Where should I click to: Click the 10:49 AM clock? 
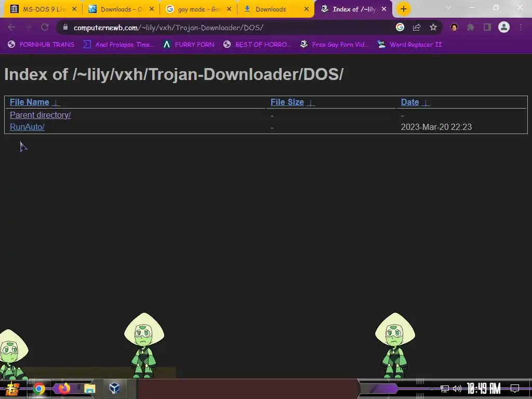click(x=484, y=389)
